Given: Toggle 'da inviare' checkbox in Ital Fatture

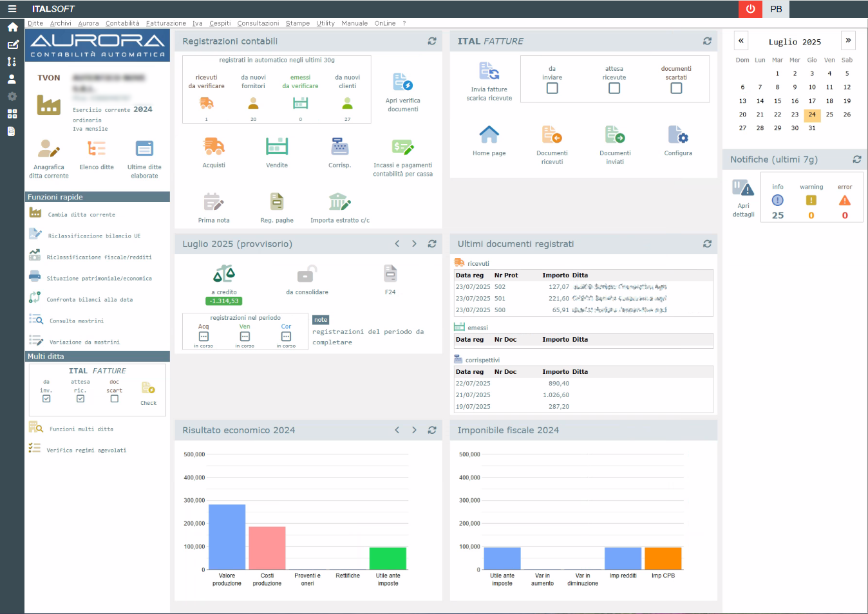Looking at the screenshot, I should [x=552, y=88].
